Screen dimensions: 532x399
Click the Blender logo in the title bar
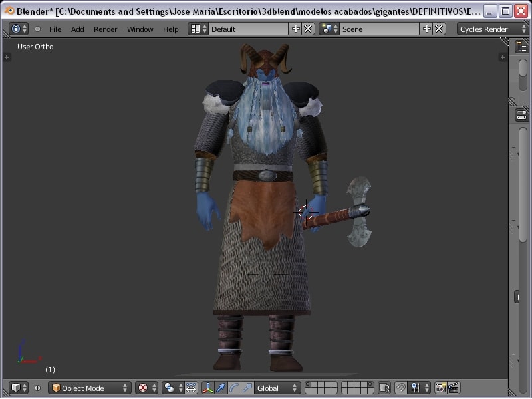(9, 11)
